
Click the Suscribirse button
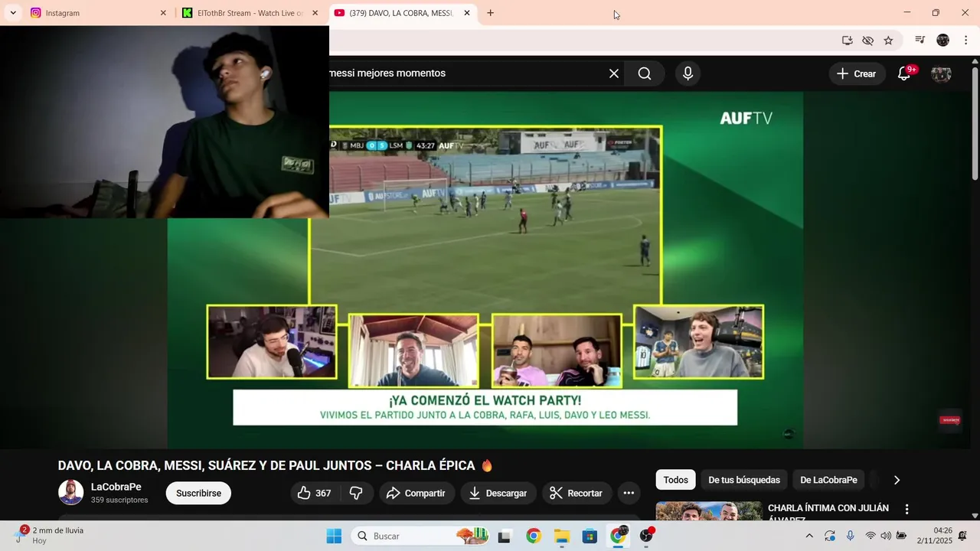[x=198, y=493]
